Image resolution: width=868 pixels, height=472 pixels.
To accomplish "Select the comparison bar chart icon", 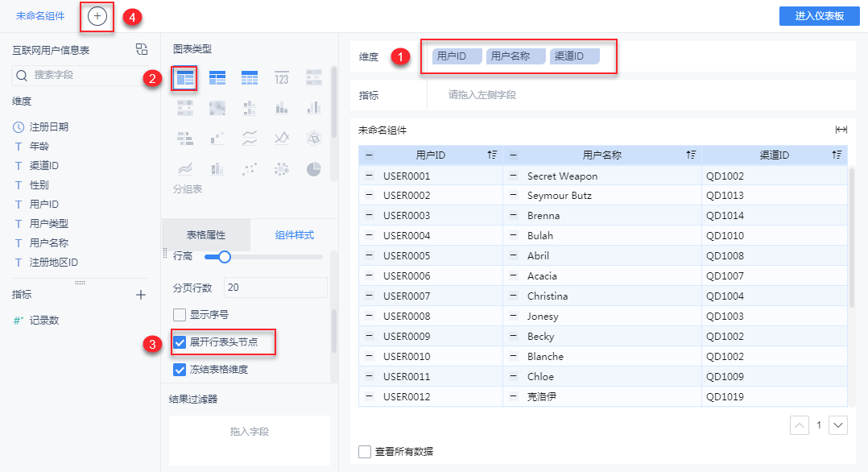I will point(185,138).
